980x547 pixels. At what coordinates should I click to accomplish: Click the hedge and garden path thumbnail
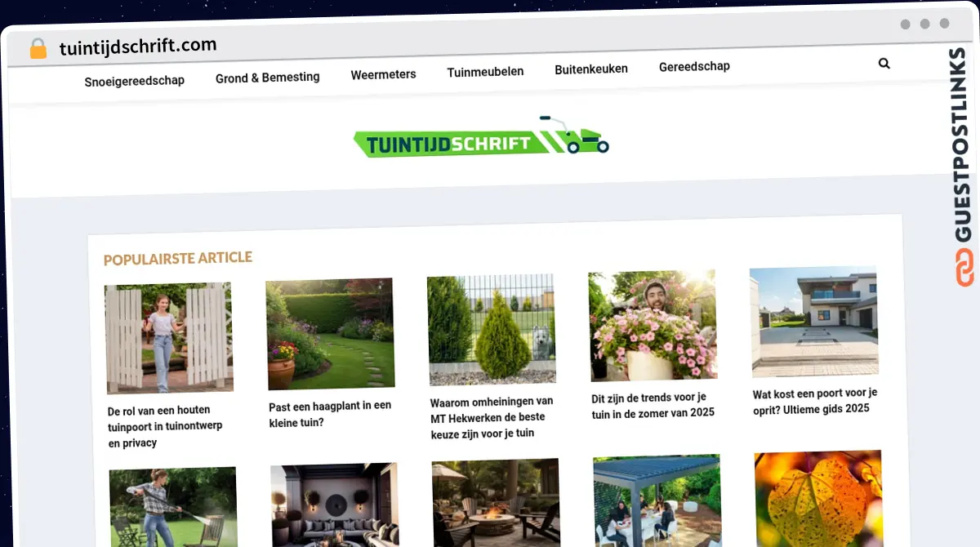[330, 334]
